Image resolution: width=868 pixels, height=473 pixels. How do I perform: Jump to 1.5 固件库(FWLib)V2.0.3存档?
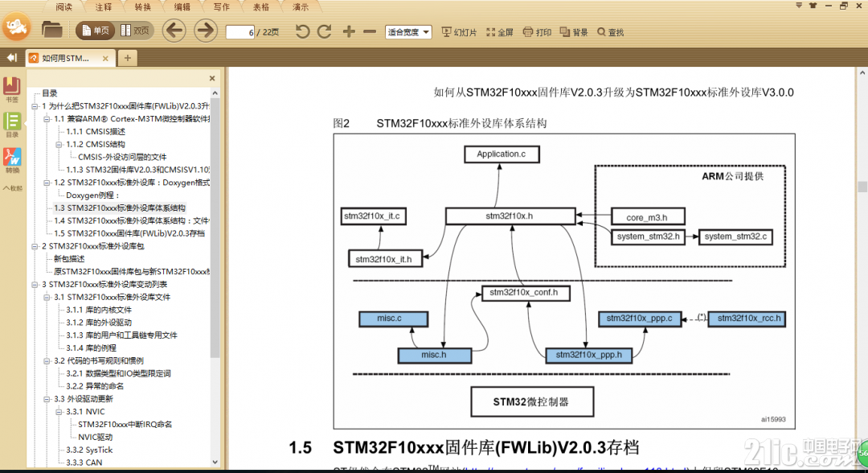[x=129, y=234]
